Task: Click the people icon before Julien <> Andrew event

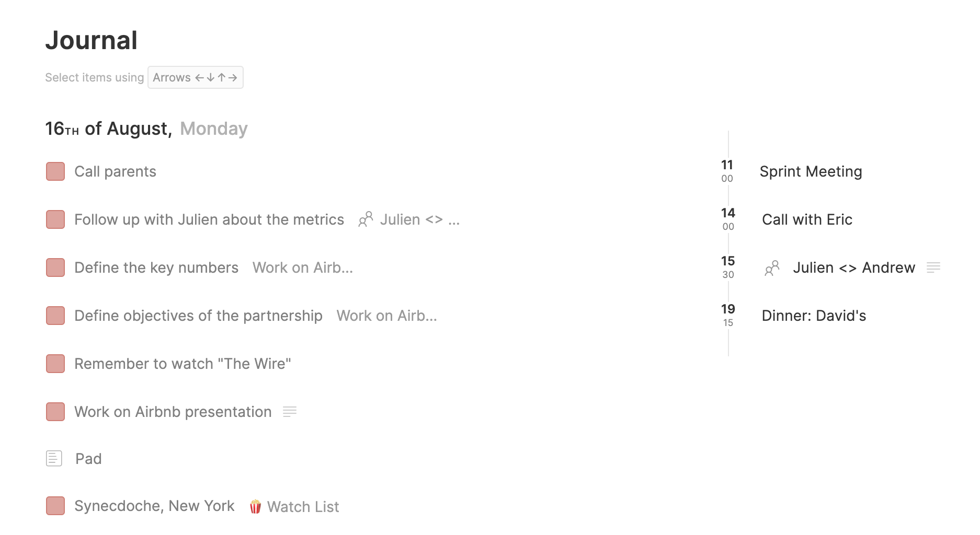Action: 772,268
